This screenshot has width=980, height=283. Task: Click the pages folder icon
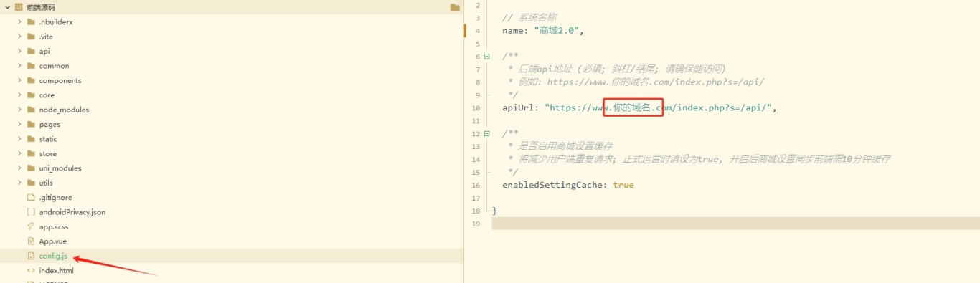point(31,125)
